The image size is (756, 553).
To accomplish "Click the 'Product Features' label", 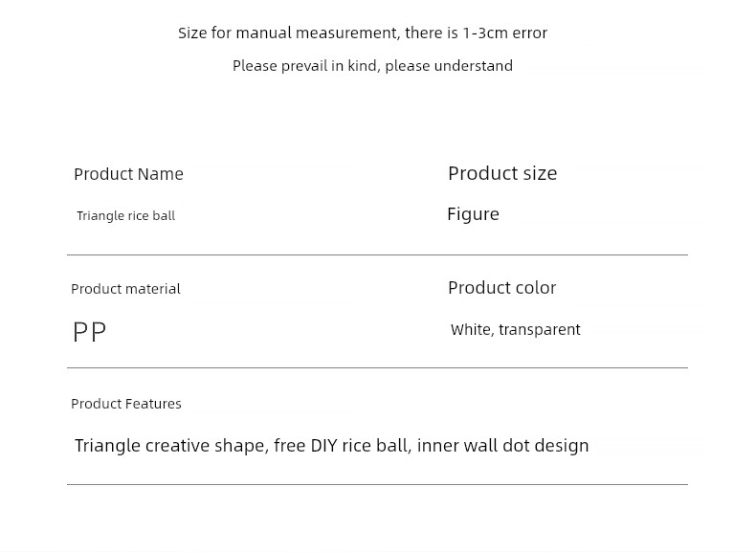I will [125, 404].
